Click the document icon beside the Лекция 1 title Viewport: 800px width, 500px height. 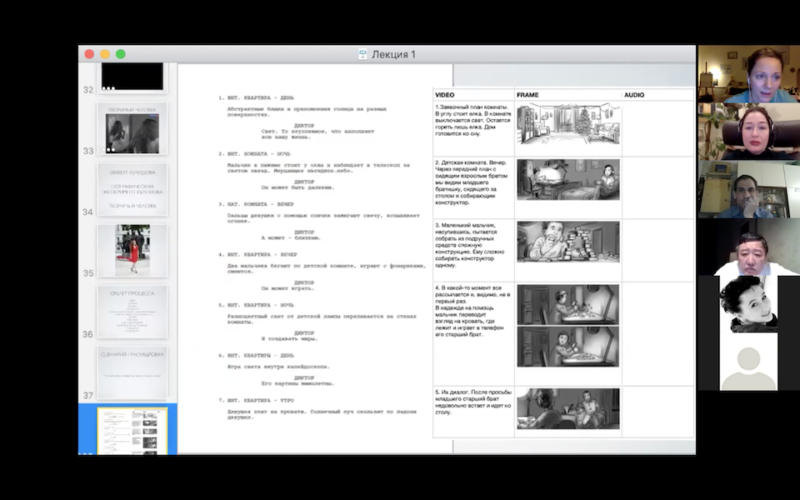point(362,54)
